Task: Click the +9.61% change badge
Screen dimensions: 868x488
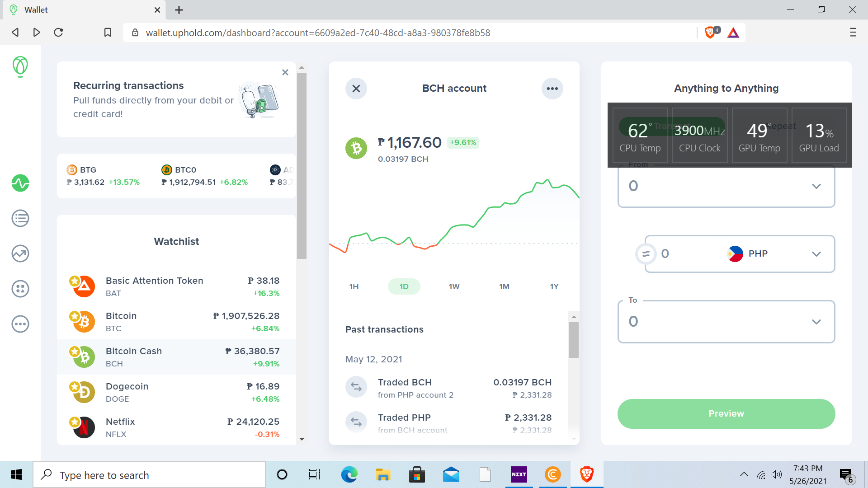Action: pyautogui.click(x=463, y=142)
